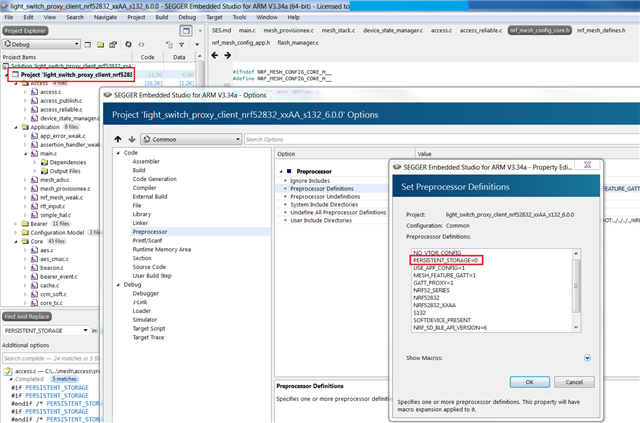Collapse the main.c node in project tree
The height and width of the screenshot is (423, 640).
(25, 154)
